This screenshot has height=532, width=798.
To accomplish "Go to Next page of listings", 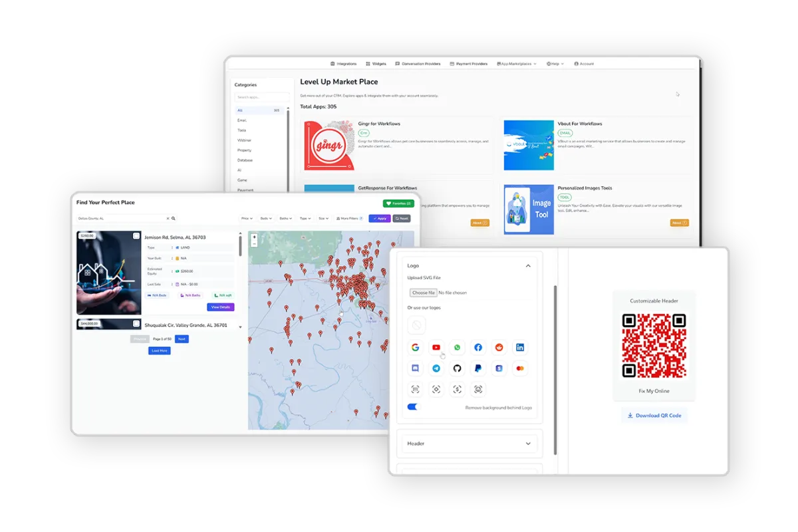I will point(182,339).
